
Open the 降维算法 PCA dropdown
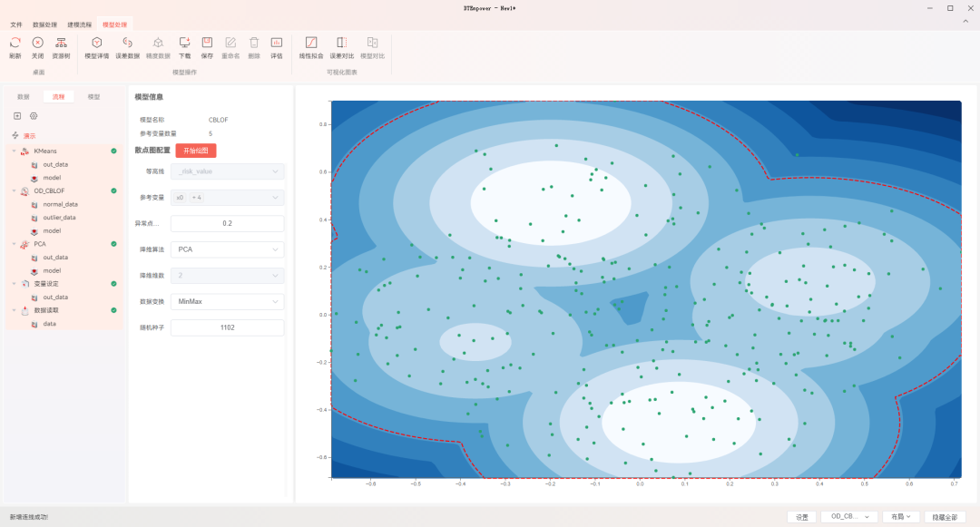coord(228,249)
